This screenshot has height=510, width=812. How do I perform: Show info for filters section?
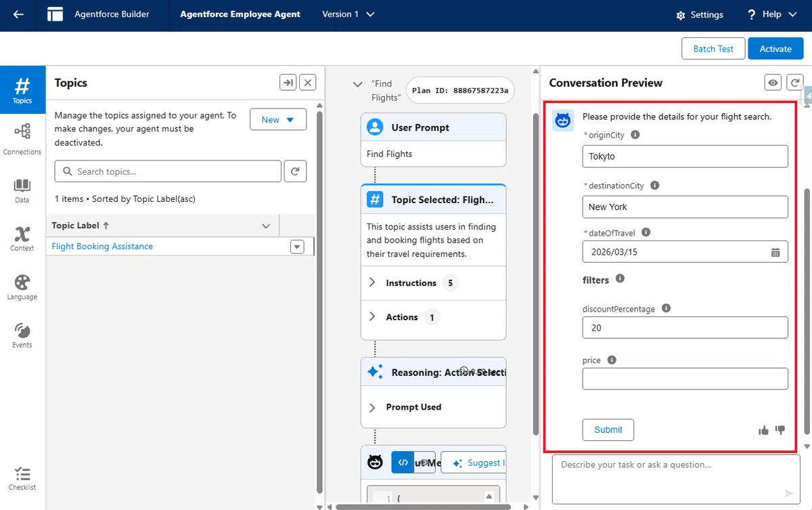[x=620, y=278]
